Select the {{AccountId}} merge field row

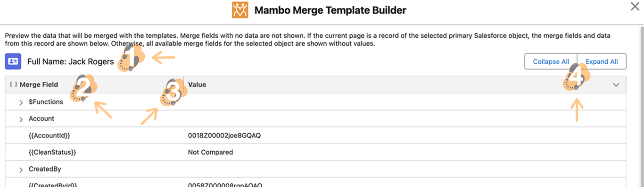click(x=316, y=136)
